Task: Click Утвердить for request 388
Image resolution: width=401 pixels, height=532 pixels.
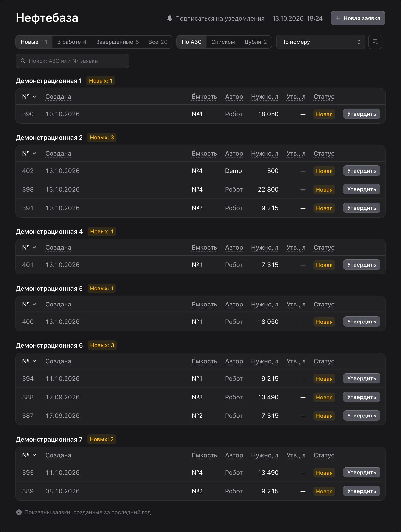Action: click(x=361, y=397)
